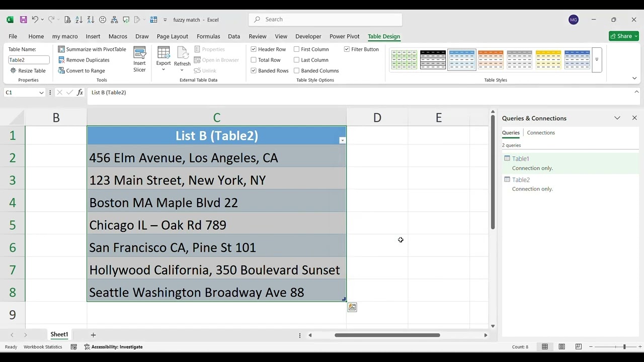644x362 pixels.
Task: Enable the First Column checkbox
Action: coord(297,49)
